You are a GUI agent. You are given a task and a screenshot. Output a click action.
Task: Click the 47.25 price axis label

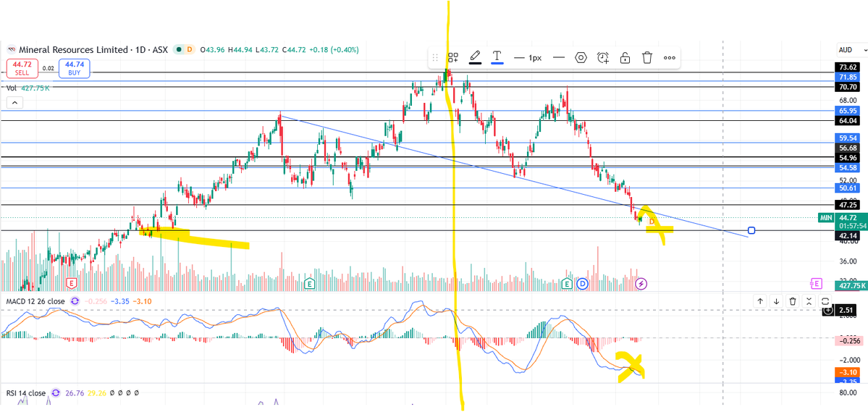pos(847,205)
